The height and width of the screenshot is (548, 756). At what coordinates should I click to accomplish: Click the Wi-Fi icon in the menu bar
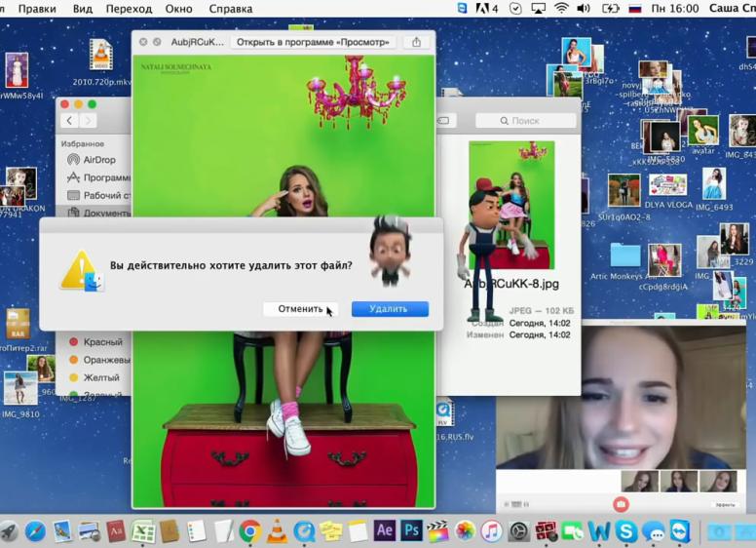561,8
